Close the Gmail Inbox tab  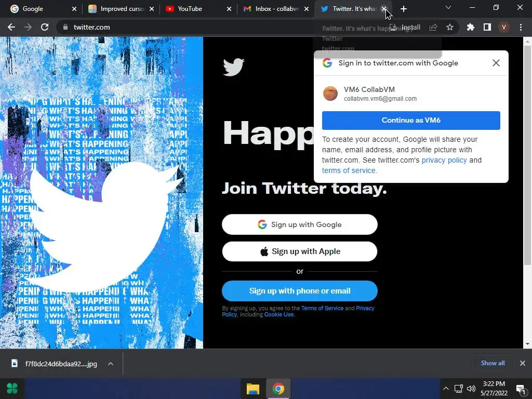(307, 9)
